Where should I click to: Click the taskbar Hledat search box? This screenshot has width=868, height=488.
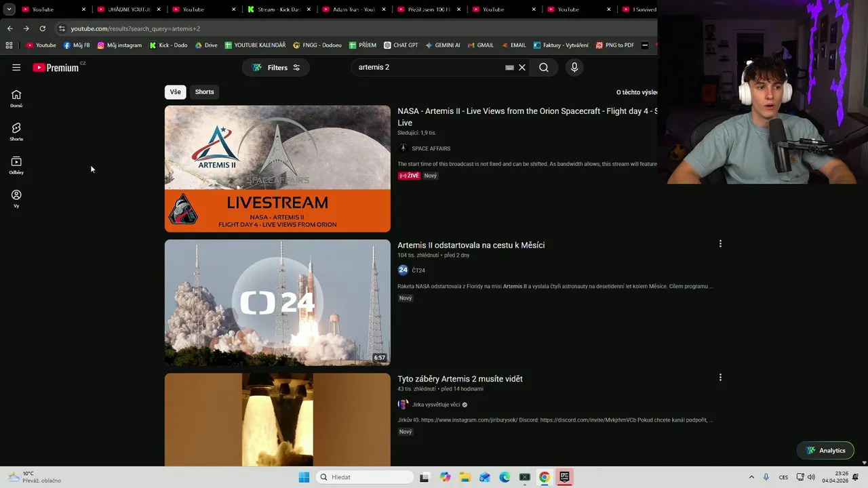pyautogui.click(x=365, y=477)
